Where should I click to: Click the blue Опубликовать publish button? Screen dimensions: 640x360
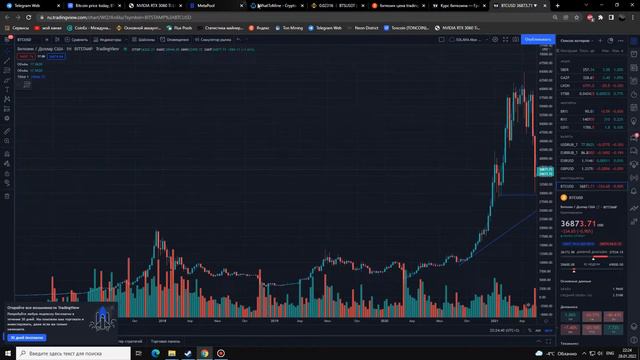(538, 40)
